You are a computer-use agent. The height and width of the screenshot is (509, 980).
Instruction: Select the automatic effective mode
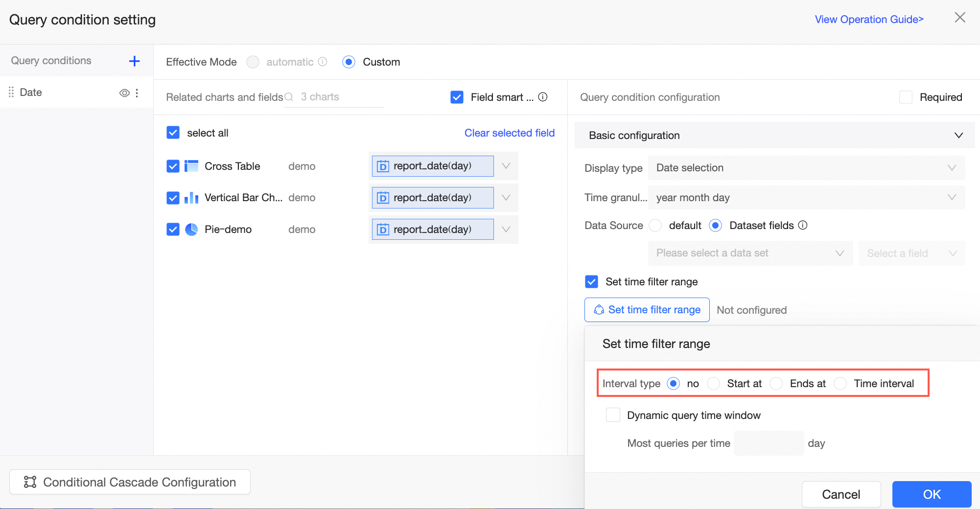pos(253,62)
